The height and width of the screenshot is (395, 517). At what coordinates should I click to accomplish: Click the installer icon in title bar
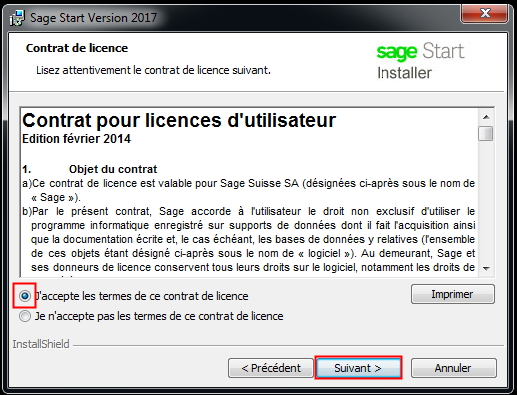tap(17, 18)
